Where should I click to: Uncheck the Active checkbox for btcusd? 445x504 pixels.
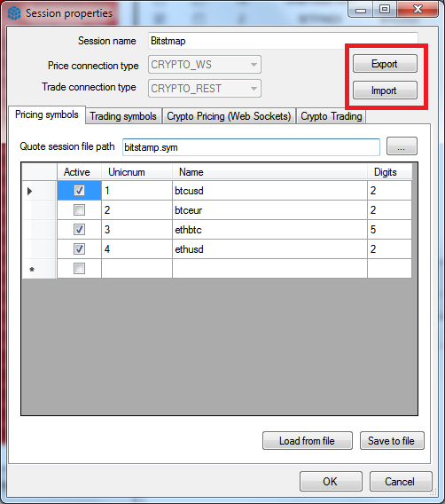(x=79, y=191)
